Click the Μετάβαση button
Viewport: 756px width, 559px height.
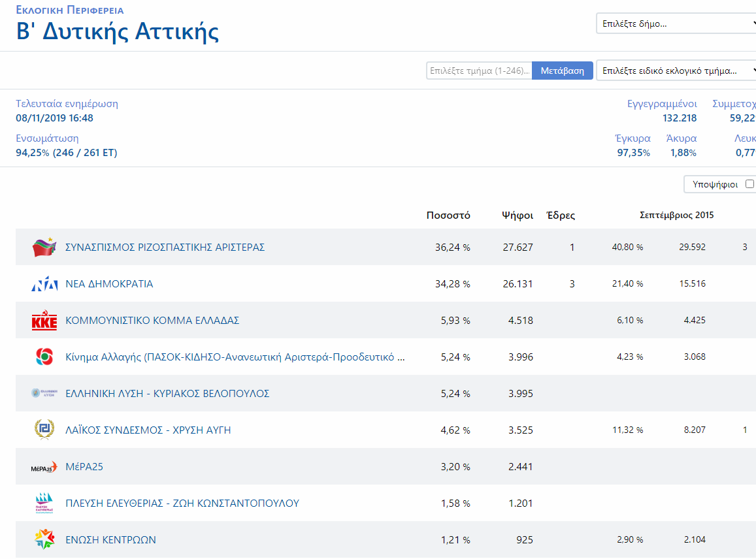pyautogui.click(x=562, y=71)
